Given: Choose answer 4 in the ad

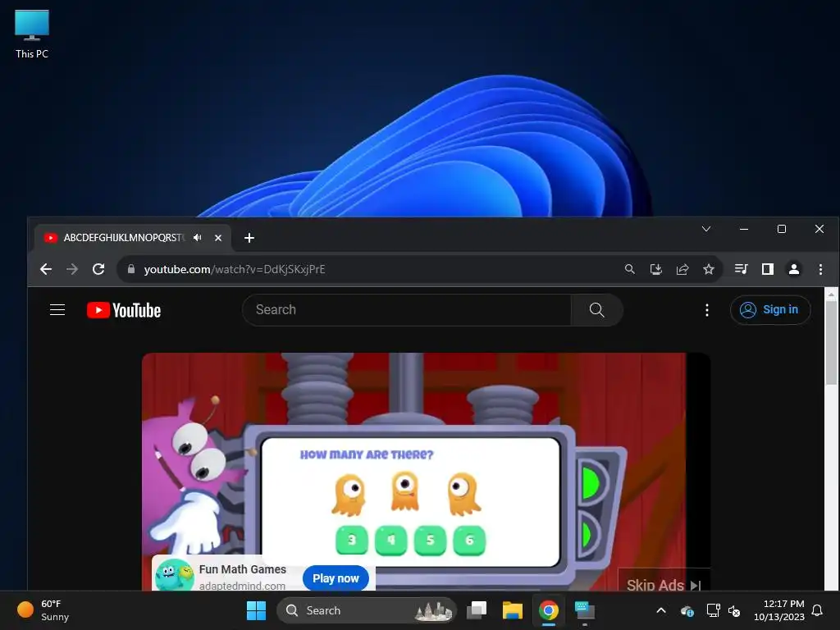Looking at the screenshot, I should click(x=391, y=540).
